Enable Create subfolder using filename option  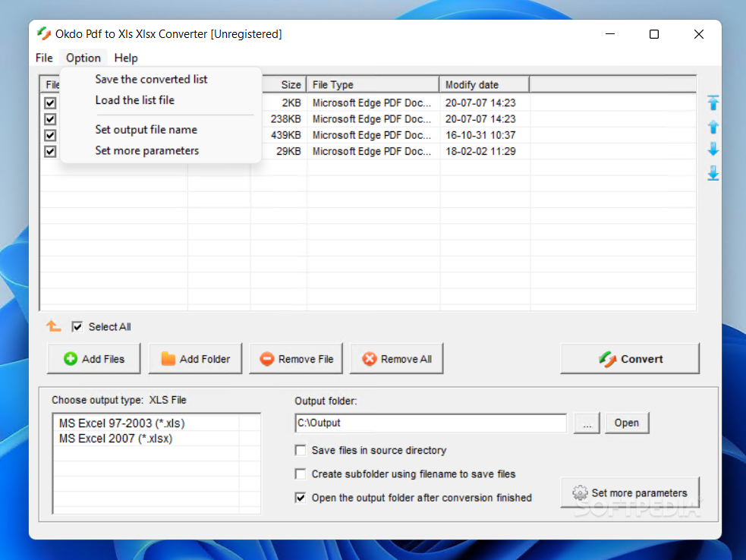pyautogui.click(x=301, y=474)
